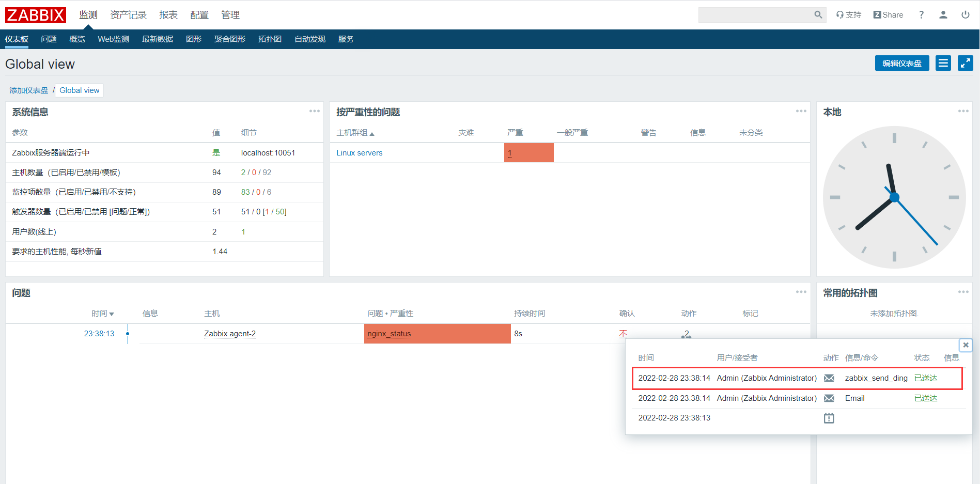Click the Global view page heading
Viewport: 980px width, 484px height.
[40, 64]
